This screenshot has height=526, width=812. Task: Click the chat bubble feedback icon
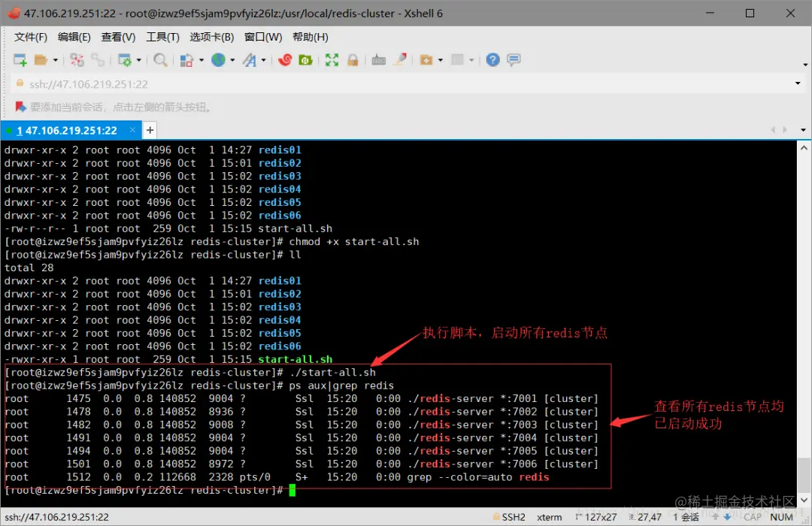pyautogui.click(x=514, y=60)
